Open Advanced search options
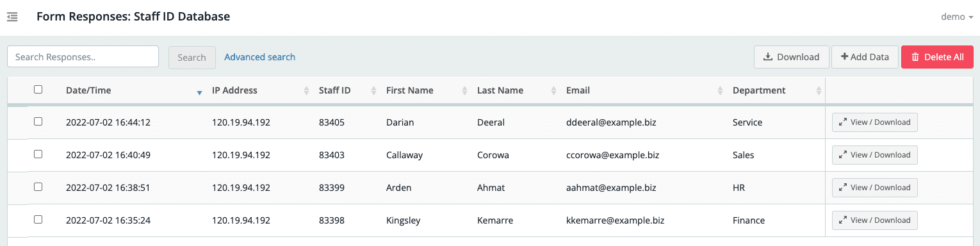This screenshot has width=980, height=246. point(260,57)
